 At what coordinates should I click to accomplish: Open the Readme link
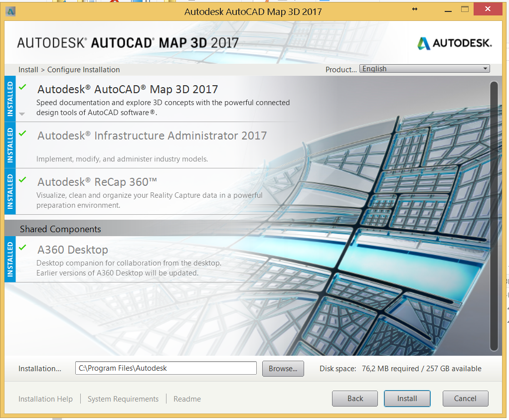(x=187, y=399)
